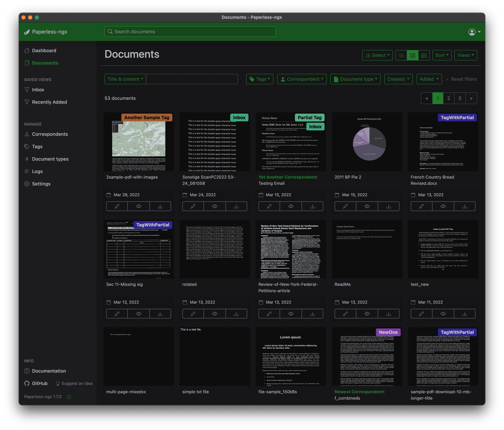Download Sonstige ScanPC2022 document

pyautogui.click(x=236, y=206)
